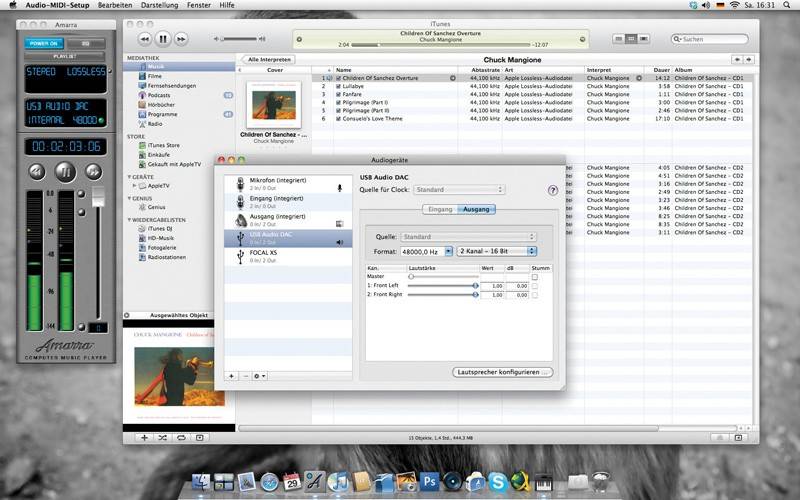Uncheck Consuelo's Love Theme checkbox
The width and height of the screenshot is (800, 500).
[x=338, y=119]
